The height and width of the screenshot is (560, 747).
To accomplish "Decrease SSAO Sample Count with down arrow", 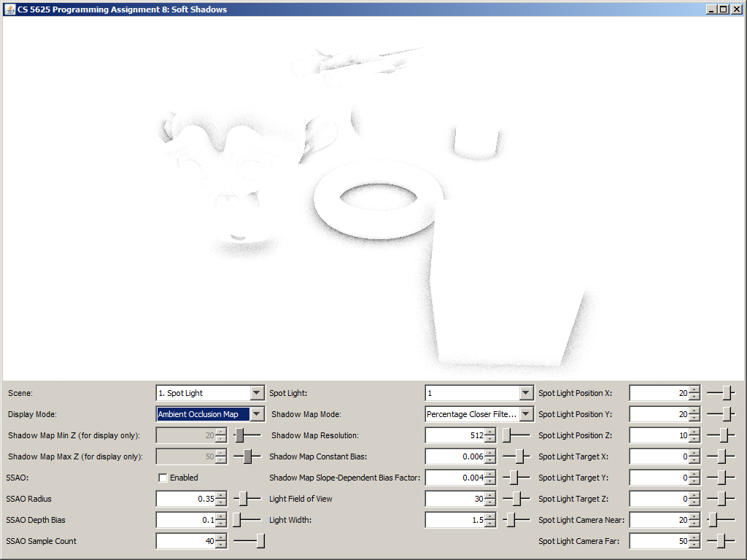I will (x=221, y=545).
